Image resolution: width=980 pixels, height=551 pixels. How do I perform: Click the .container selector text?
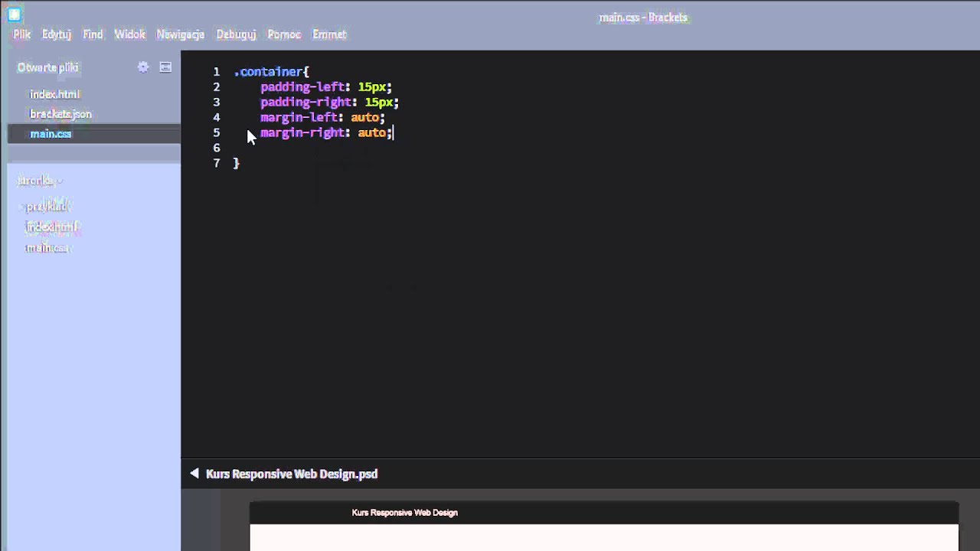[269, 71]
